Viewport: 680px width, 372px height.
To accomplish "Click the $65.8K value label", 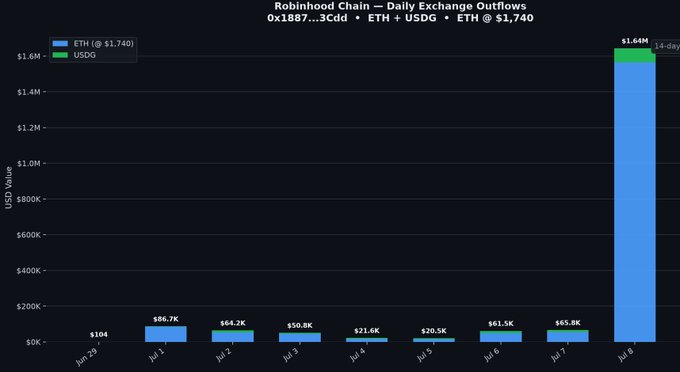I will tap(568, 323).
